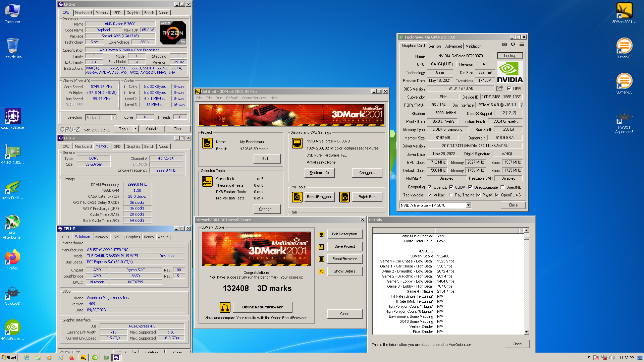Expand the CPU-Z Tools dropdown arrow
The image size is (644, 362).
(136, 129)
